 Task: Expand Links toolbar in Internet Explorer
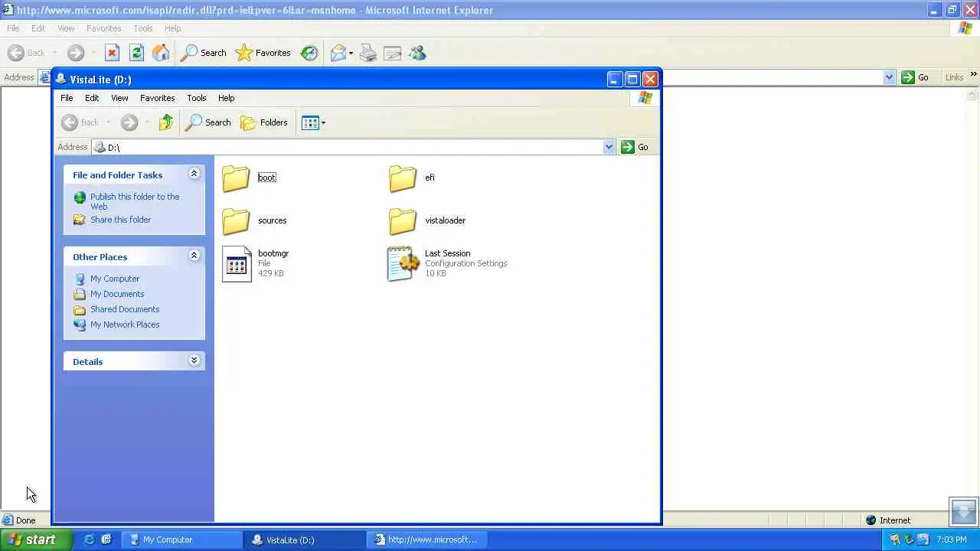click(973, 75)
